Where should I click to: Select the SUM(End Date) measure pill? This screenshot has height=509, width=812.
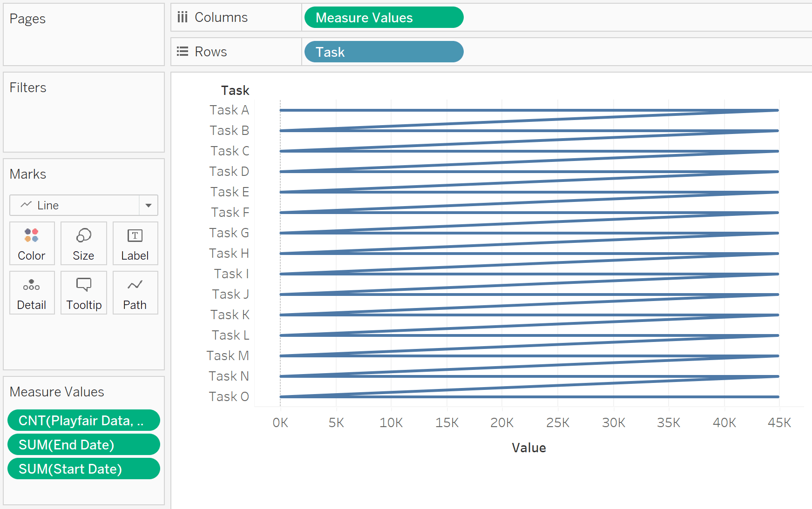84,445
